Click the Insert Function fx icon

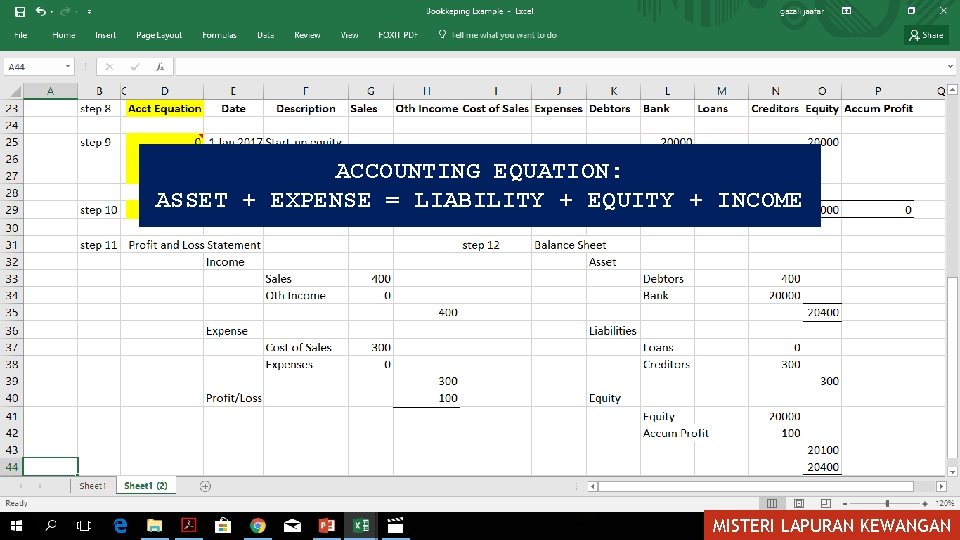(x=160, y=66)
